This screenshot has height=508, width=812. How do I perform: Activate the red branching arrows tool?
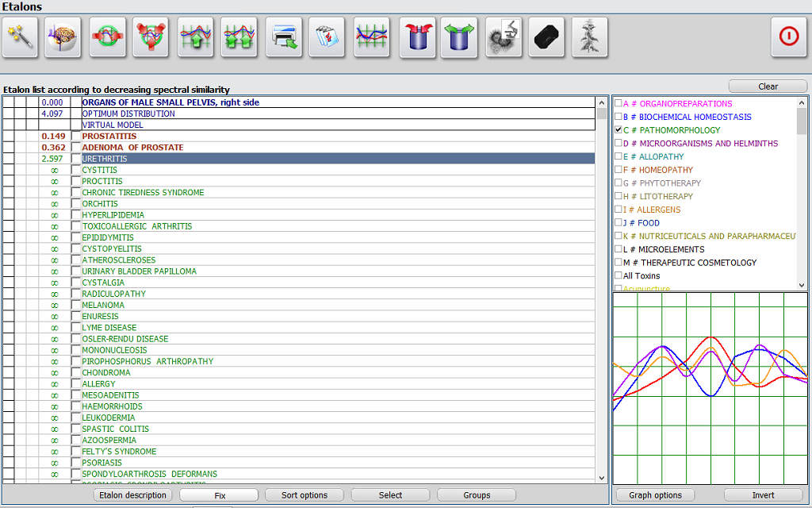[151, 37]
